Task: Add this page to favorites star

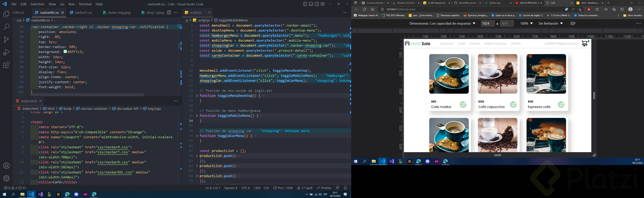Action: coord(580,10)
